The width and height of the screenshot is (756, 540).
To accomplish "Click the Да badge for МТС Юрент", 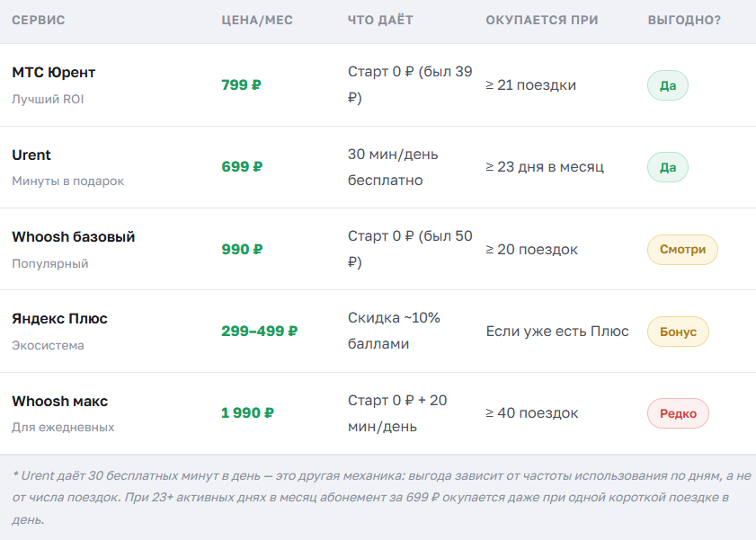I will coord(668,85).
